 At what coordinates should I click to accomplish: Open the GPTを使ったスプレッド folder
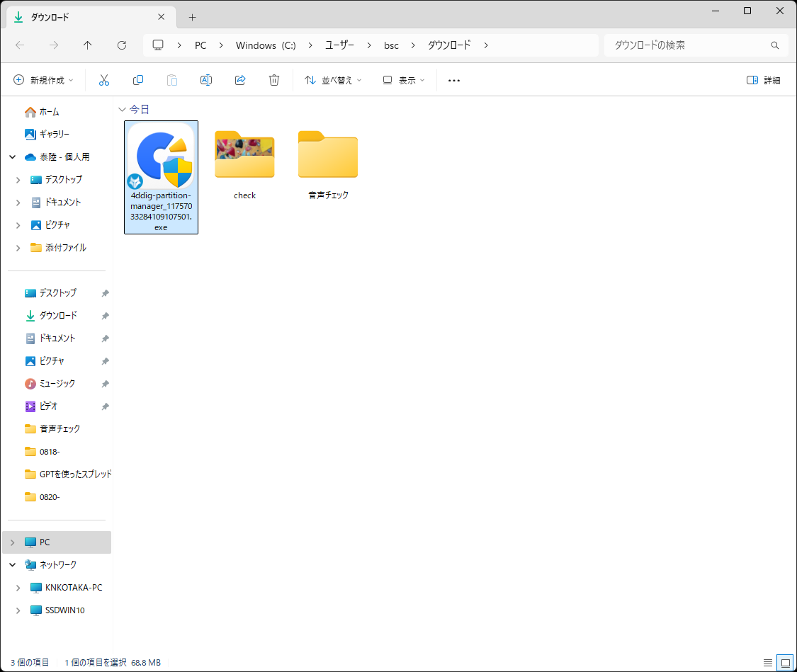point(67,474)
